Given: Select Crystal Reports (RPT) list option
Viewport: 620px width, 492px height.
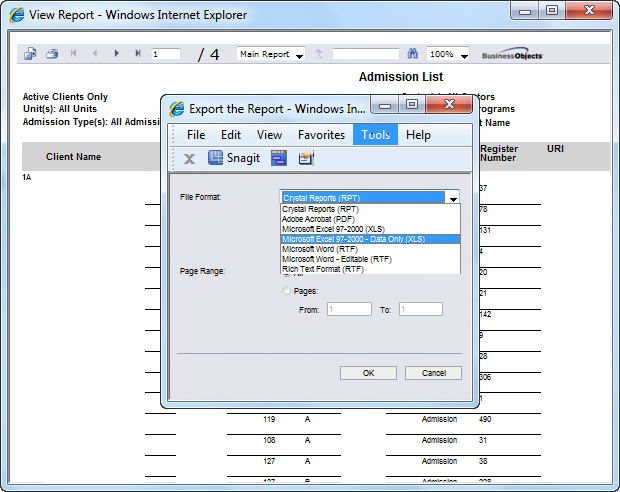Looking at the screenshot, I should [370, 209].
